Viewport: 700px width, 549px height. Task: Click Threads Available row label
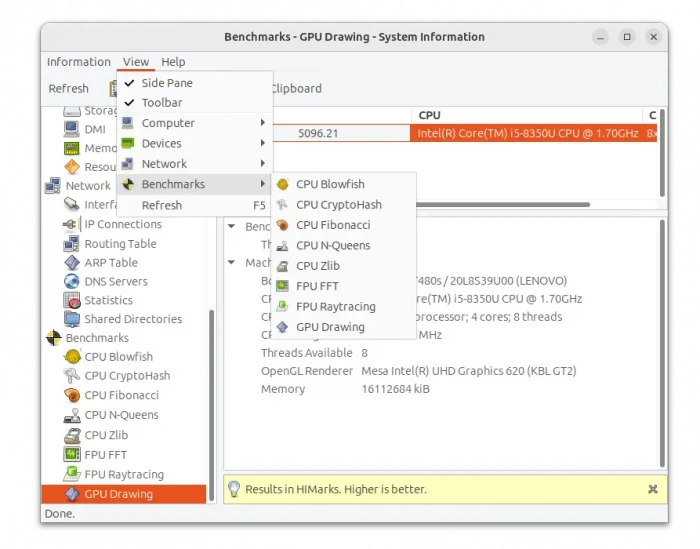coord(307,353)
